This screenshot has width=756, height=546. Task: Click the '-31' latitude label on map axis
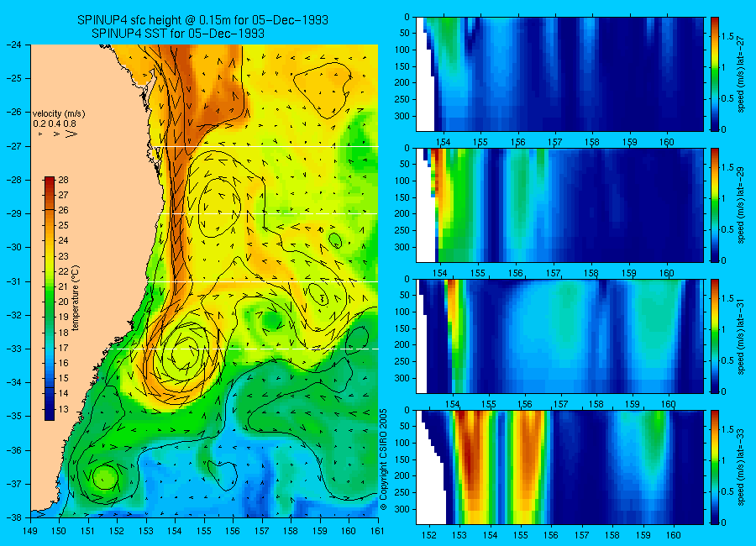13,281
